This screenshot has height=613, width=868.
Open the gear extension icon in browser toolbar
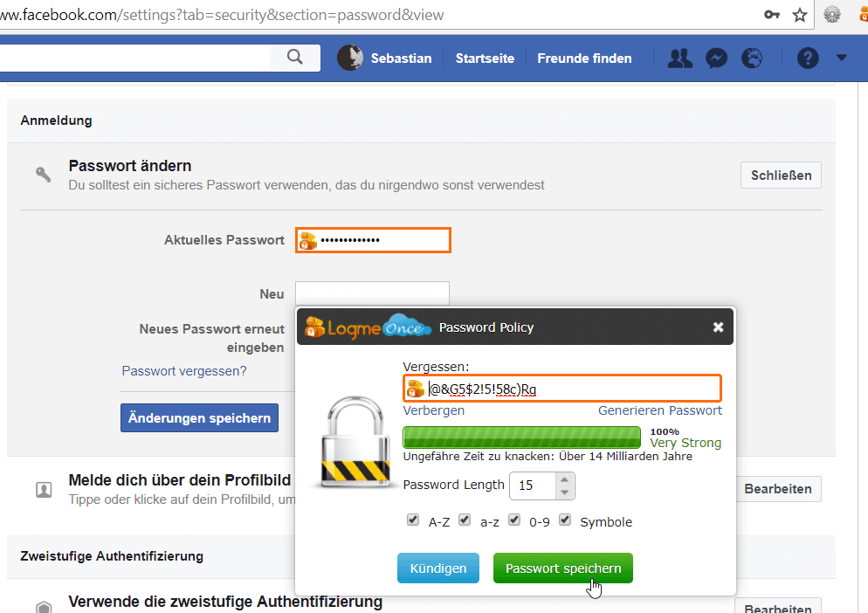click(831, 14)
